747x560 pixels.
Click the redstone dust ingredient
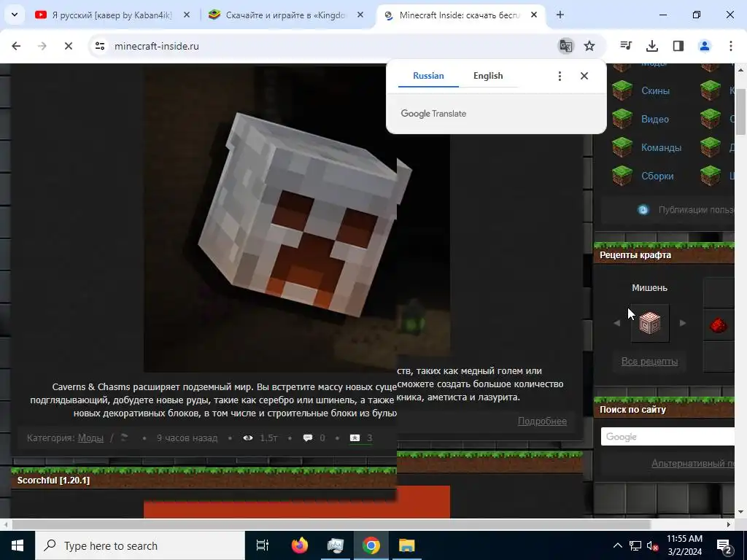[x=718, y=326]
